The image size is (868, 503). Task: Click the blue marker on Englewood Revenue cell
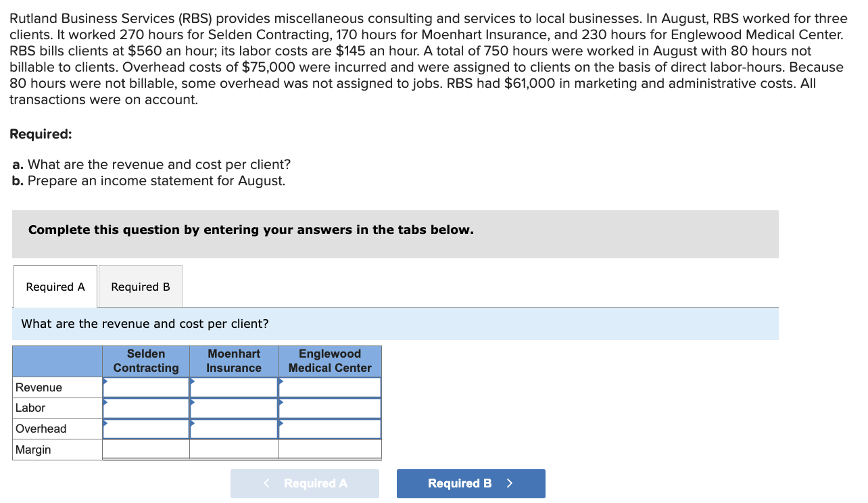(282, 383)
